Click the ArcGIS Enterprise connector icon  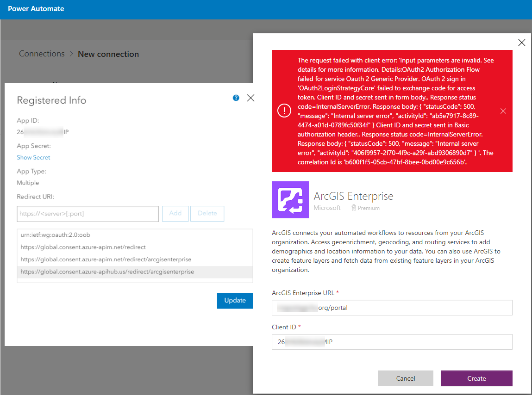click(290, 200)
